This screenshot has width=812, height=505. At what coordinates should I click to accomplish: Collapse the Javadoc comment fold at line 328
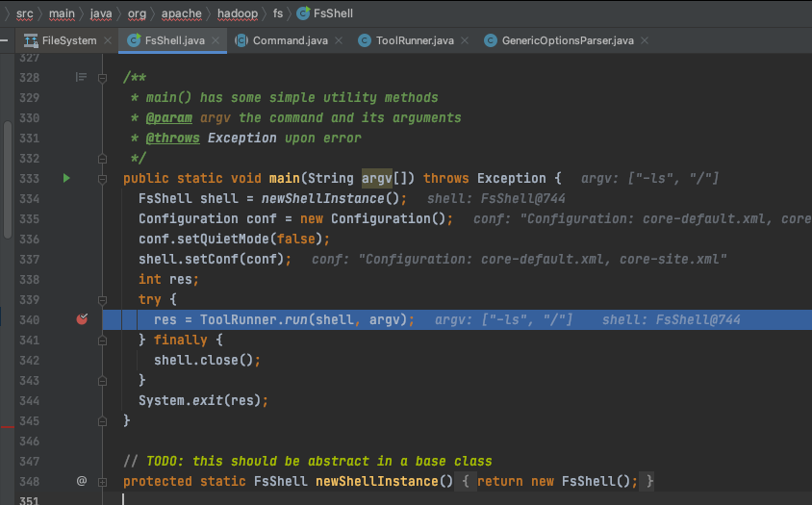[103, 78]
